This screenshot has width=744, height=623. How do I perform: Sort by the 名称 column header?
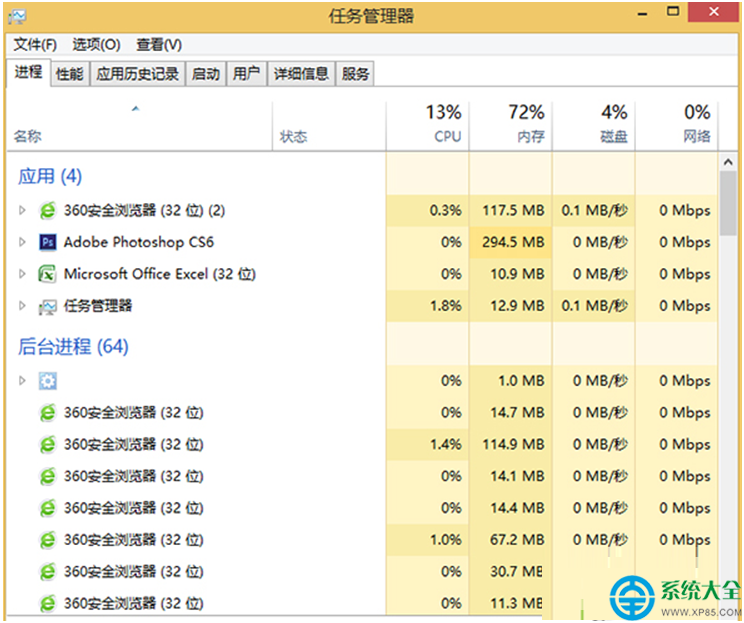point(140,126)
